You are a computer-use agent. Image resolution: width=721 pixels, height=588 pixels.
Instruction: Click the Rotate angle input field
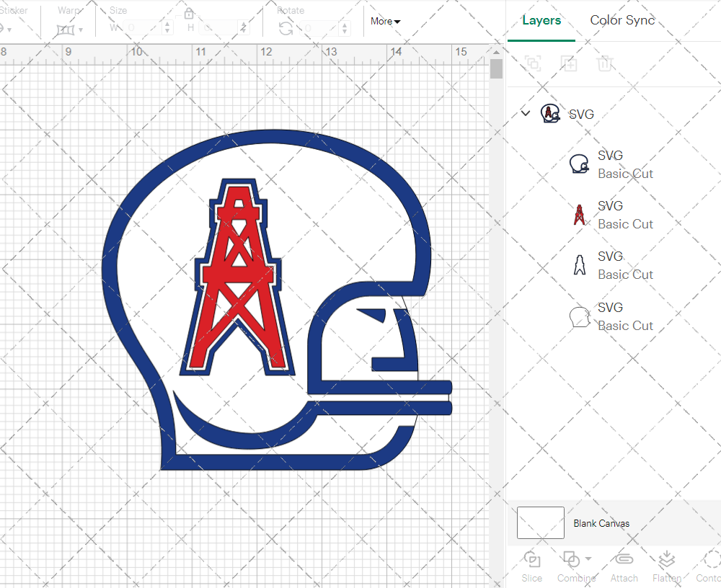click(x=320, y=29)
